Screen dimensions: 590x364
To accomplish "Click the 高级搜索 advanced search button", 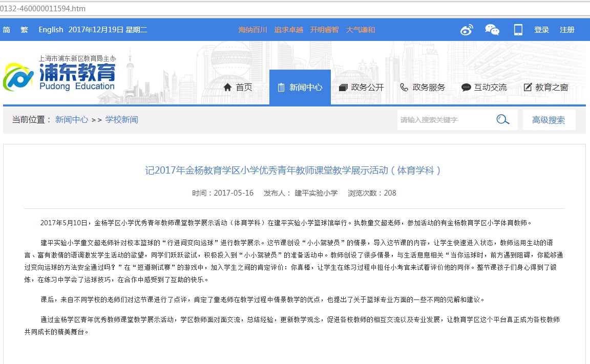I will point(549,120).
